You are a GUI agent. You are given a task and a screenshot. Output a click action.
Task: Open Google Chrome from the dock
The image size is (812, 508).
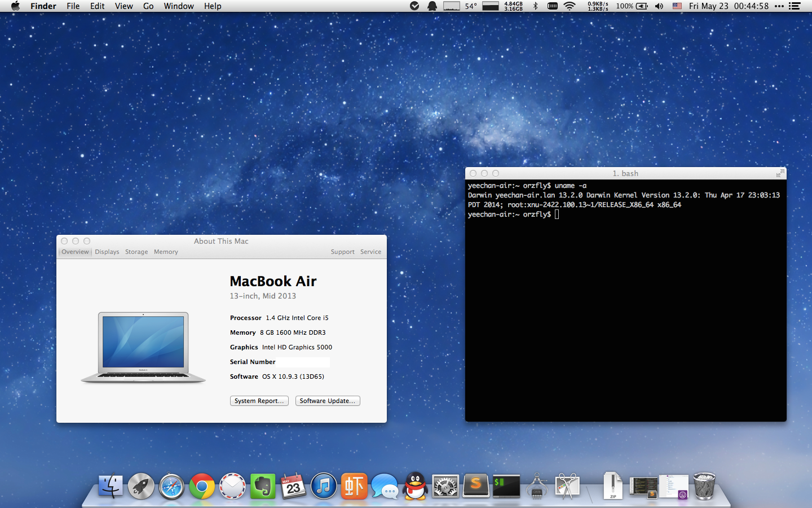201,486
